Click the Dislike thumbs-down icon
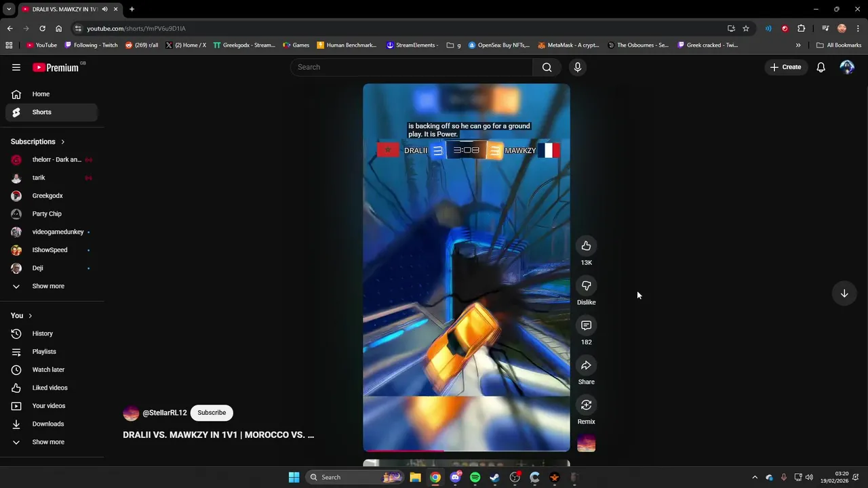The height and width of the screenshot is (488, 868). point(586,286)
